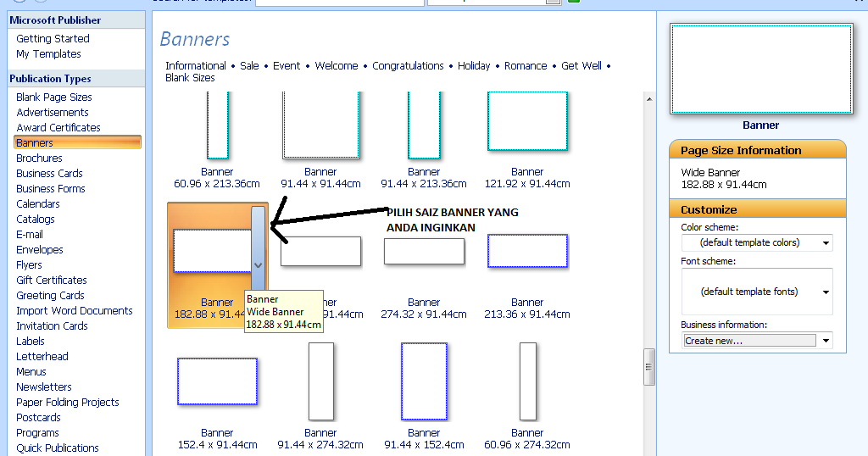Select banner thumbnail 152.4 x 91.44cm
Screen dimensions: 868x456
pos(218,382)
